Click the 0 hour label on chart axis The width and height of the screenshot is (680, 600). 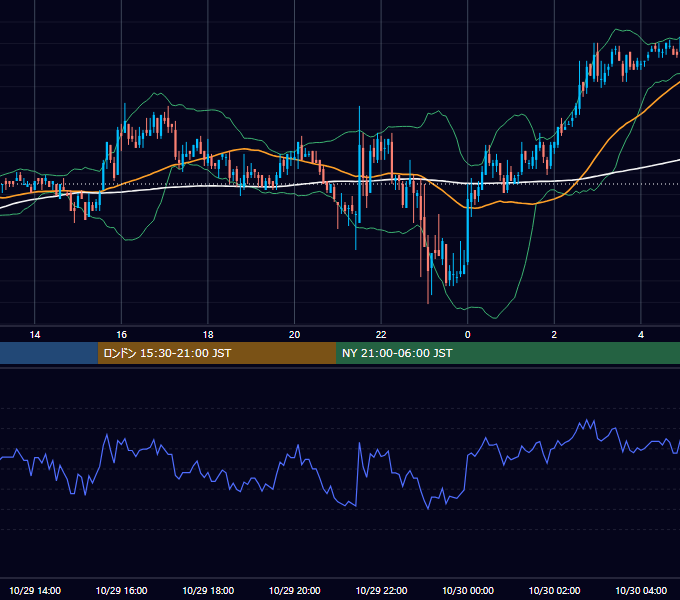point(468,335)
